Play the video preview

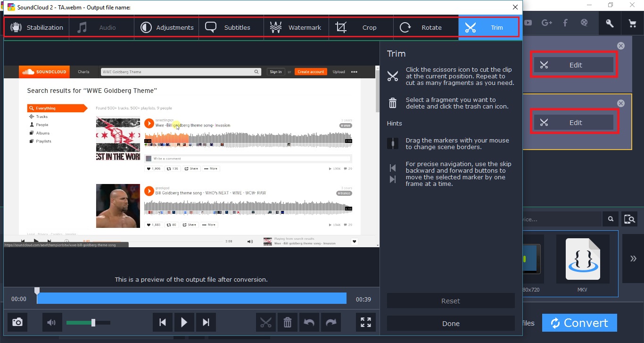coord(184,322)
